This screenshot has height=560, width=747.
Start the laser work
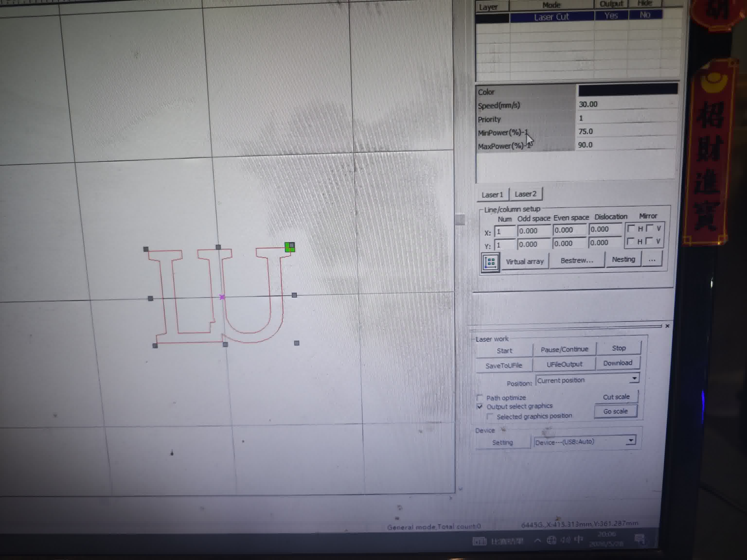[x=504, y=351]
